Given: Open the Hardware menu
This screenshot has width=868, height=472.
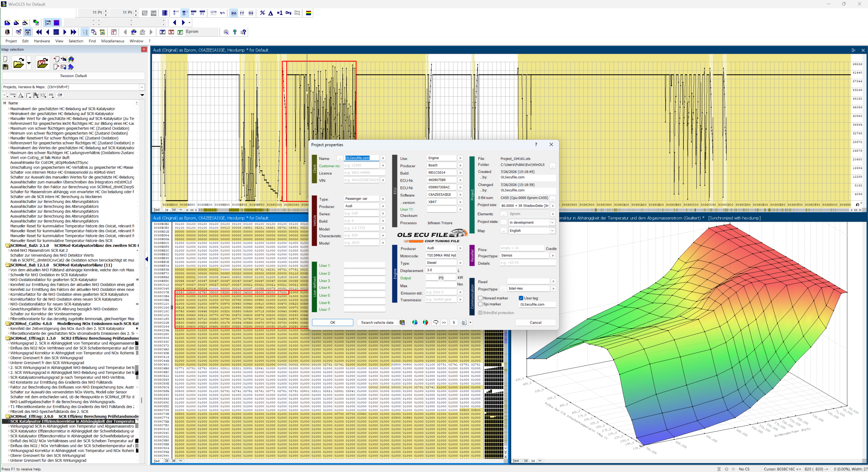Looking at the screenshot, I should click(x=42, y=41).
